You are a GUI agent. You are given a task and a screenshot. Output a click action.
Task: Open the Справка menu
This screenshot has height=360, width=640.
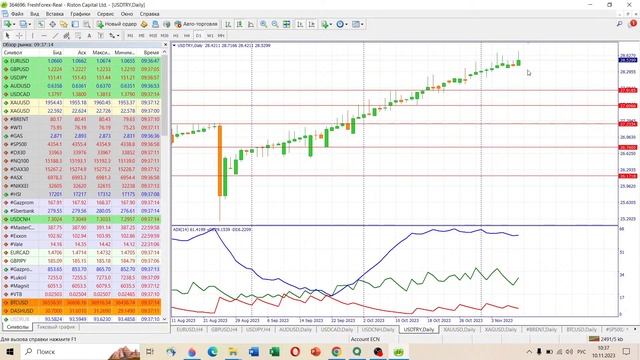tap(149, 14)
